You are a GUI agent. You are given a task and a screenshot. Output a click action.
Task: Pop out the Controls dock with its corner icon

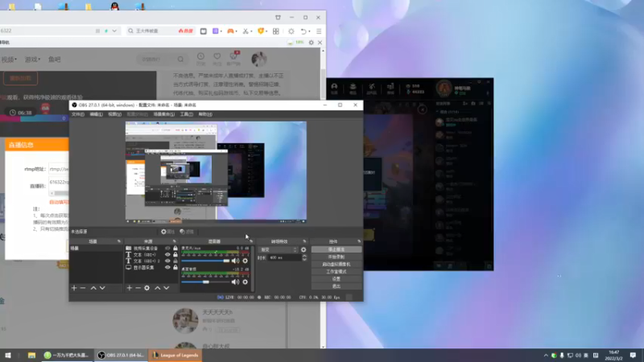pyautogui.click(x=359, y=241)
